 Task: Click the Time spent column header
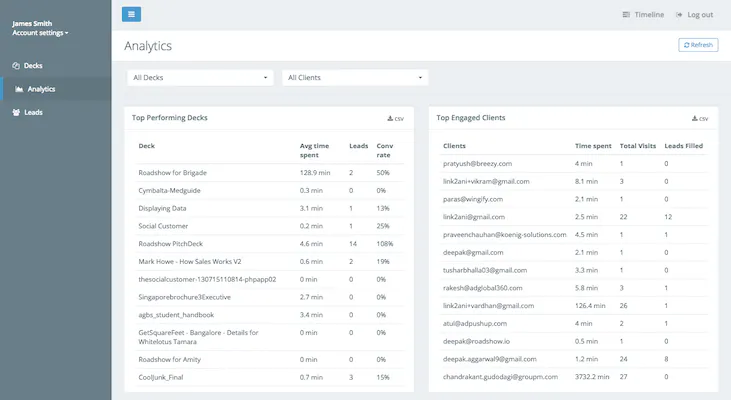pos(593,146)
